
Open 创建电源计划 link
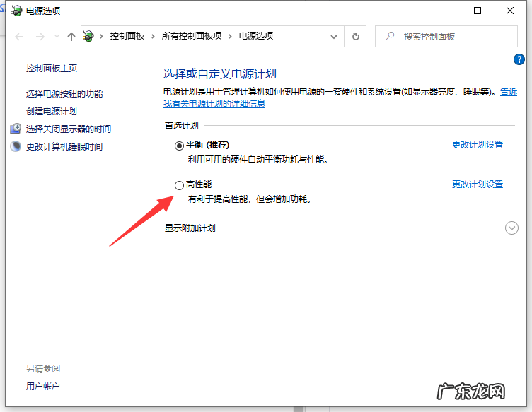pos(52,111)
